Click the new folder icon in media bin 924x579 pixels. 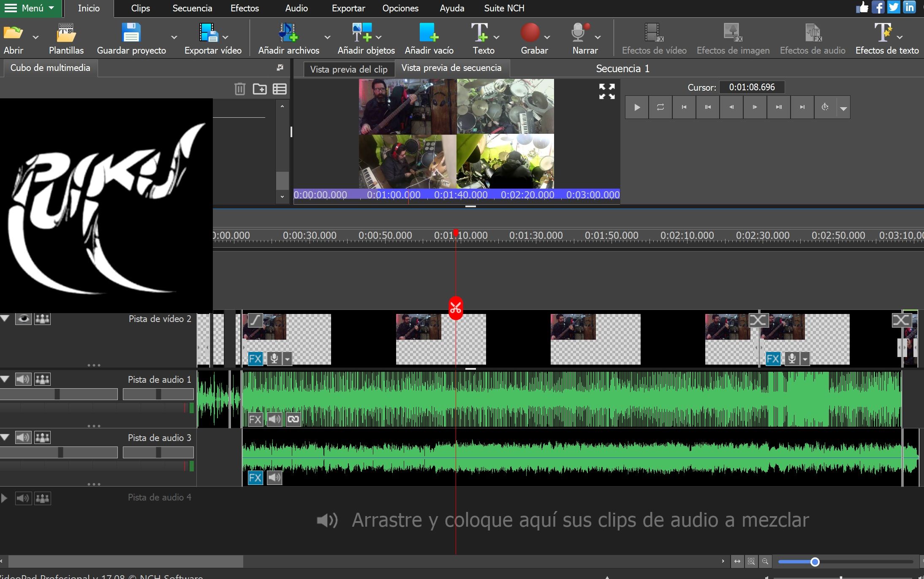point(259,89)
